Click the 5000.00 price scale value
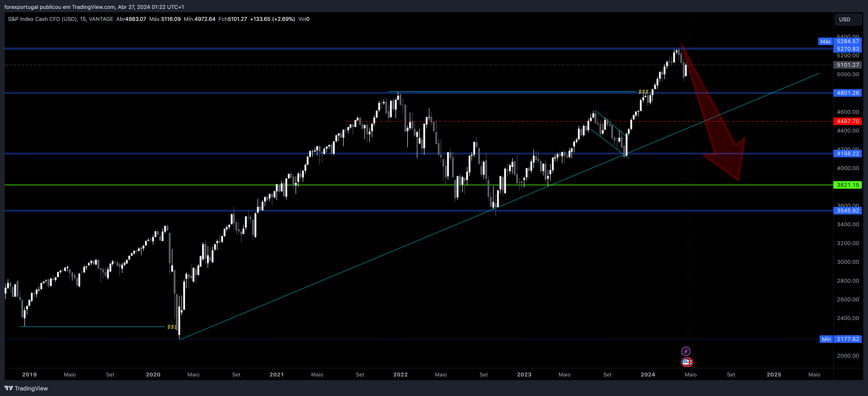The image size is (868, 396). tap(848, 74)
